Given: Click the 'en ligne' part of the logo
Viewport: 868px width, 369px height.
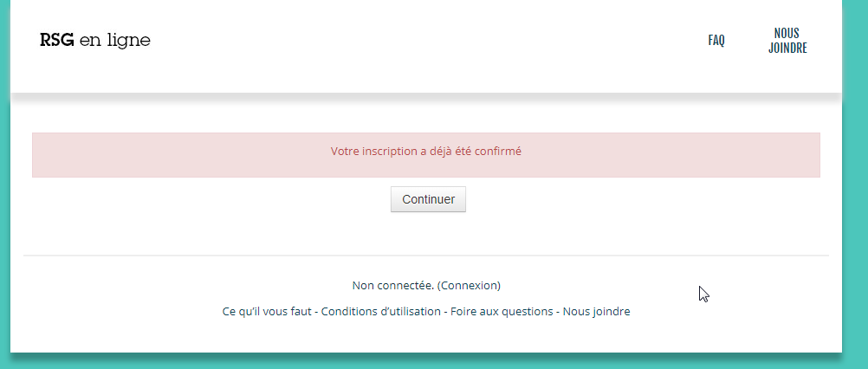Looking at the screenshot, I should (x=114, y=41).
